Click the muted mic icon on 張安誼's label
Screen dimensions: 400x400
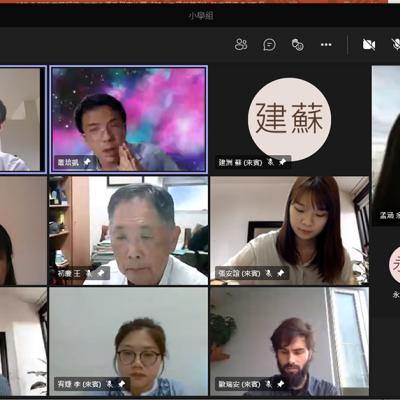tap(269, 273)
